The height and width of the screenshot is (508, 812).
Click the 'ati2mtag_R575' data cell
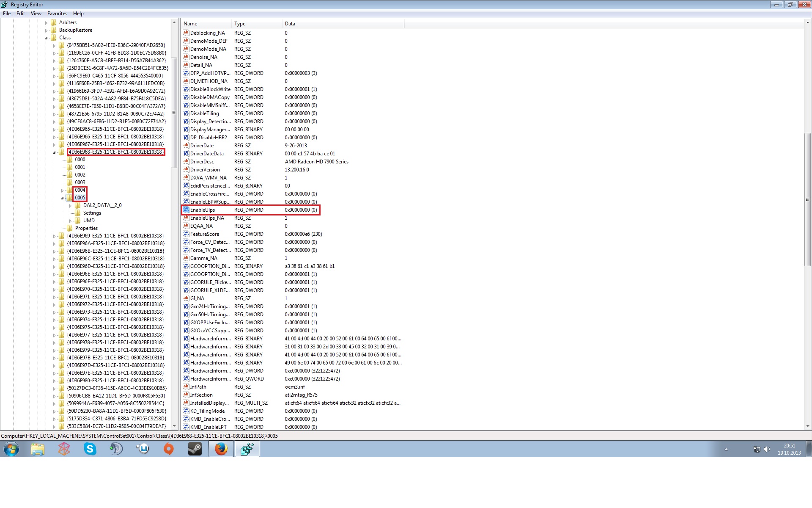301,395
